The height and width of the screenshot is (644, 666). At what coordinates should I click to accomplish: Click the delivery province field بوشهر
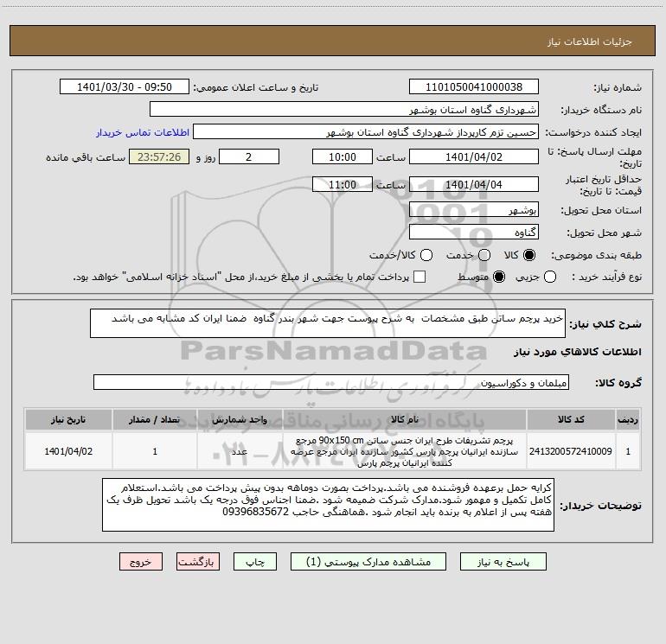click(474, 210)
